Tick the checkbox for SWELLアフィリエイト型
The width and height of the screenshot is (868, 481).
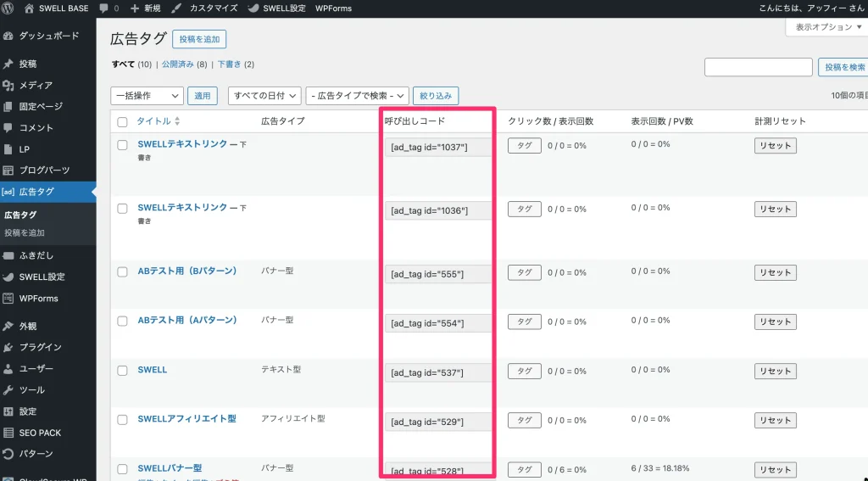point(122,419)
